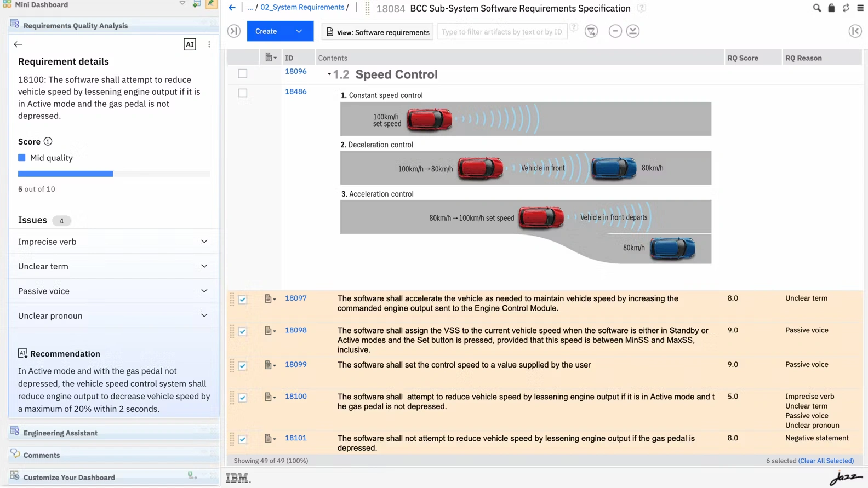Click the back arrow in Requirement details
Viewport: 868px width, 488px height.
pos(18,44)
